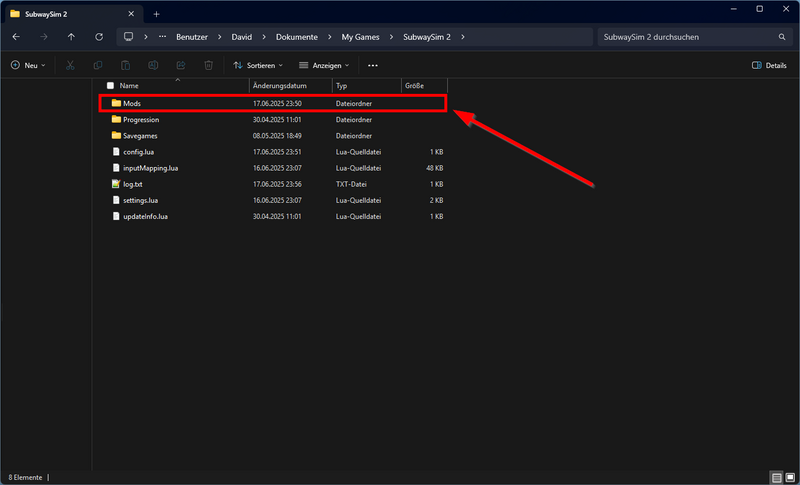This screenshot has height=485, width=800.
Task: Toggle the select-all checkbox beside Name
Action: [110, 86]
